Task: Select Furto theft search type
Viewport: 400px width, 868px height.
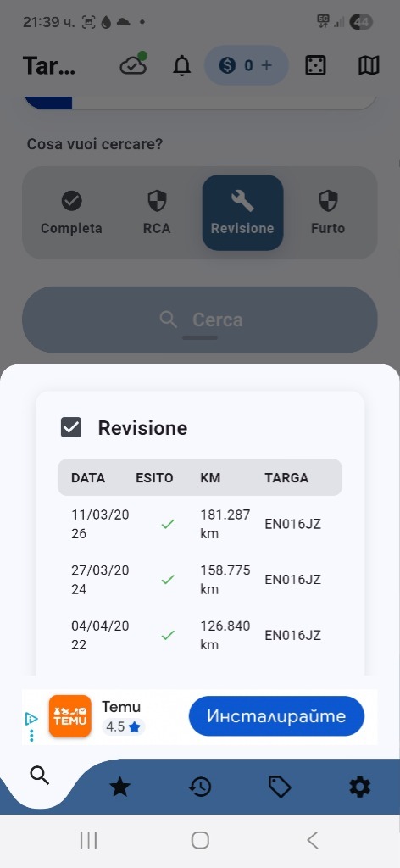Action: [x=327, y=213]
